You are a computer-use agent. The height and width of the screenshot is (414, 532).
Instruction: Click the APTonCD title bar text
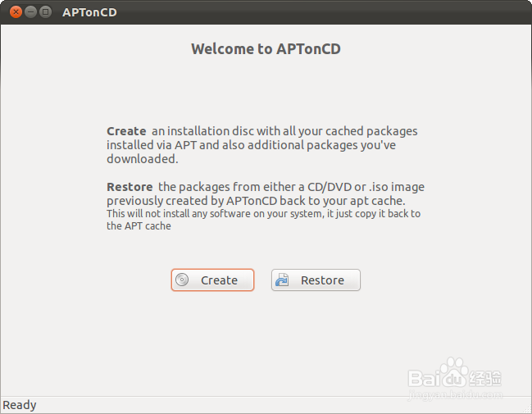[x=89, y=12]
